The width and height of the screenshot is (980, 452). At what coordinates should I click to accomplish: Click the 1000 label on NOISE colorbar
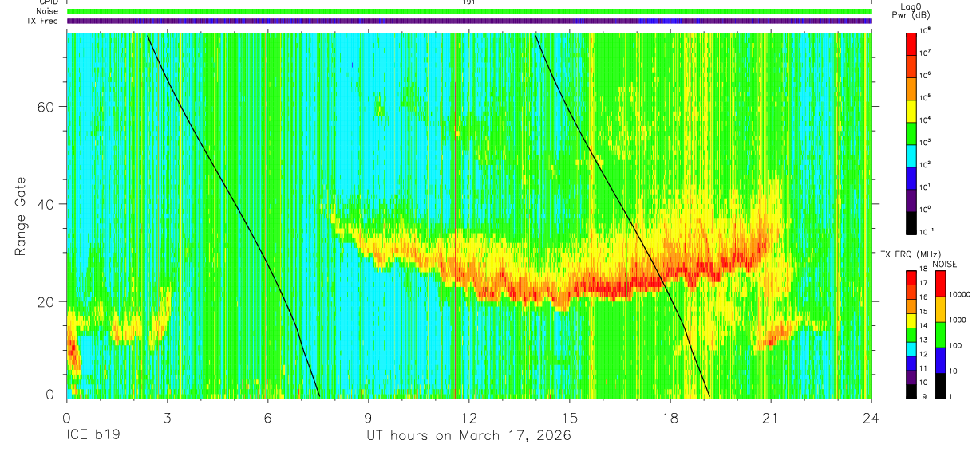956,320
